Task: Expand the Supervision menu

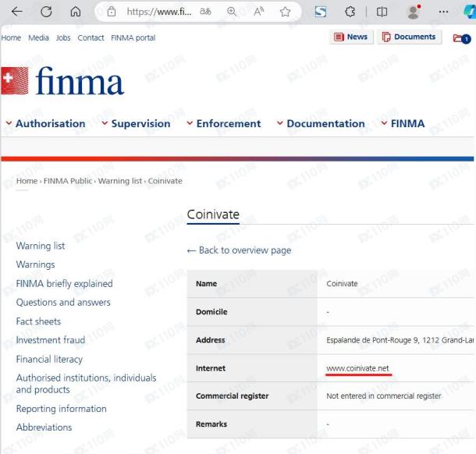Action: click(x=136, y=123)
